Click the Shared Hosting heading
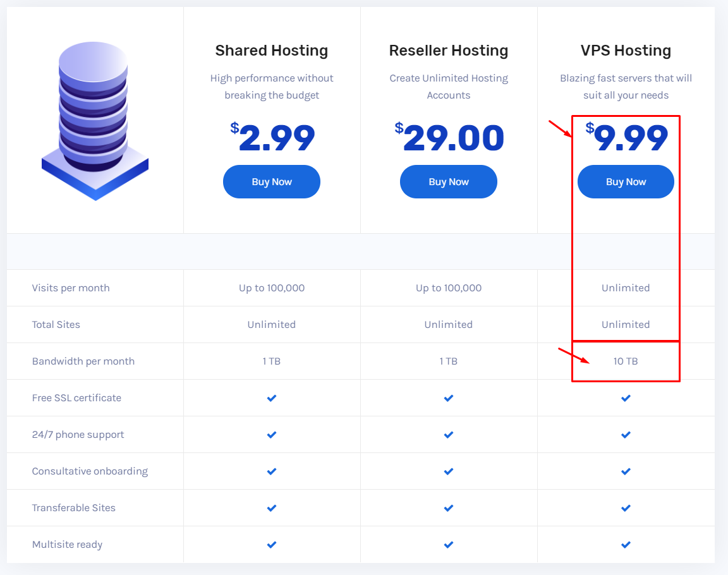This screenshot has width=728, height=575. pos(272,50)
